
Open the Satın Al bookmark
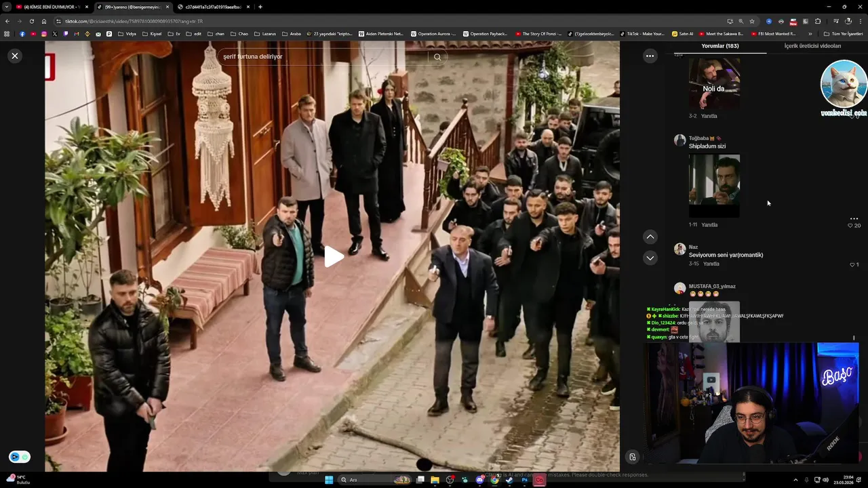tap(683, 34)
